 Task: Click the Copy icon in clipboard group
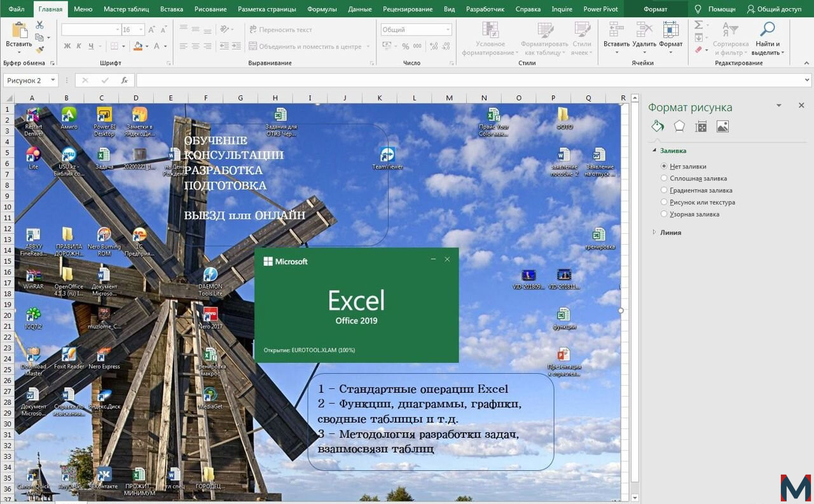click(39, 37)
